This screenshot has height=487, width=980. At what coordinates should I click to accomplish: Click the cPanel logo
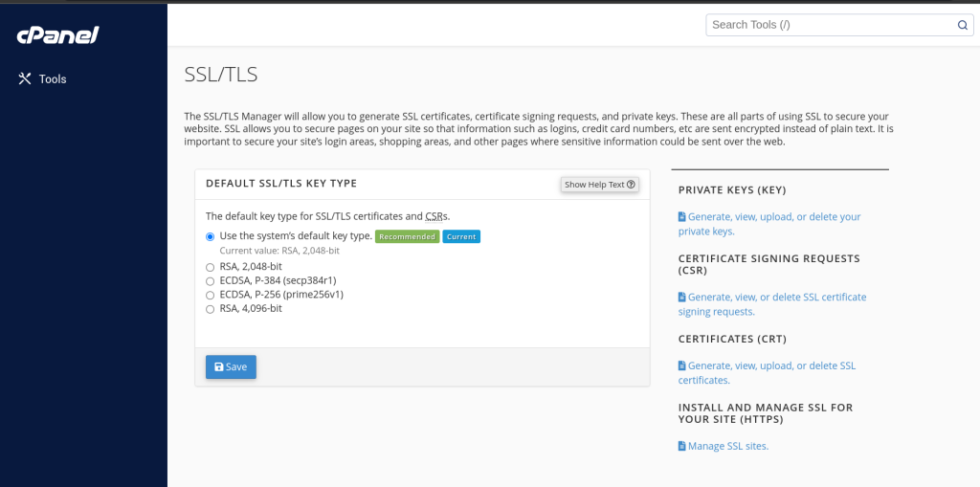(57, 35)
